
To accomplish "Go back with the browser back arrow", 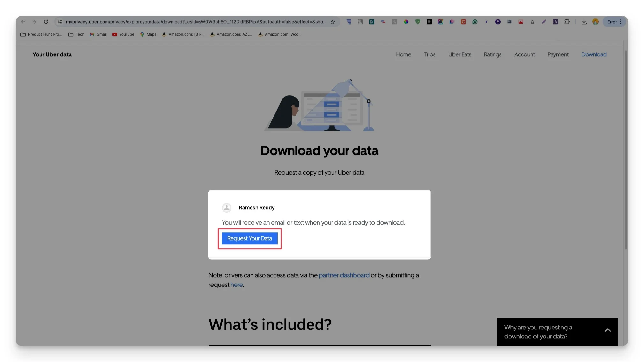I will coord(23,22).
